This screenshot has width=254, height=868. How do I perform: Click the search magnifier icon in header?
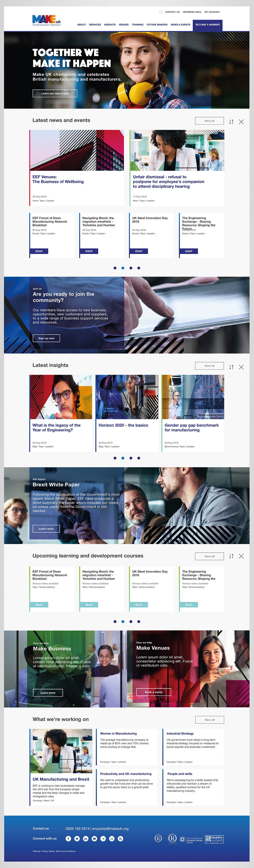pos(161,12)
